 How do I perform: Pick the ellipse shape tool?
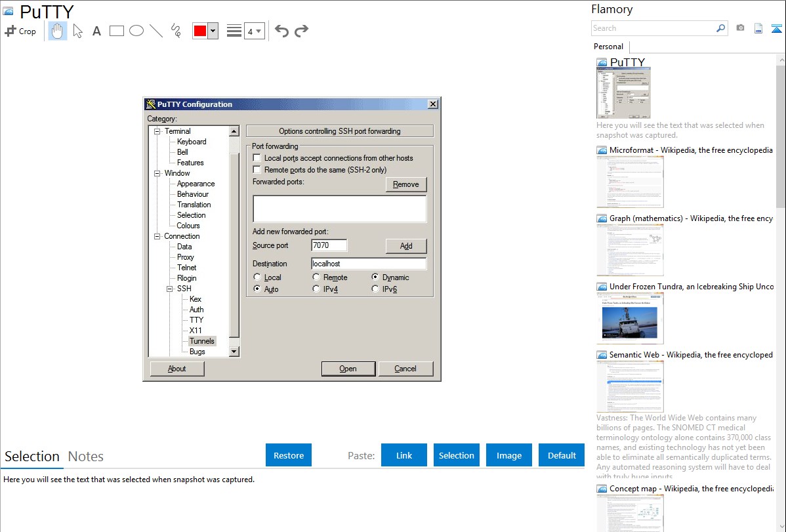pos(136,31)
